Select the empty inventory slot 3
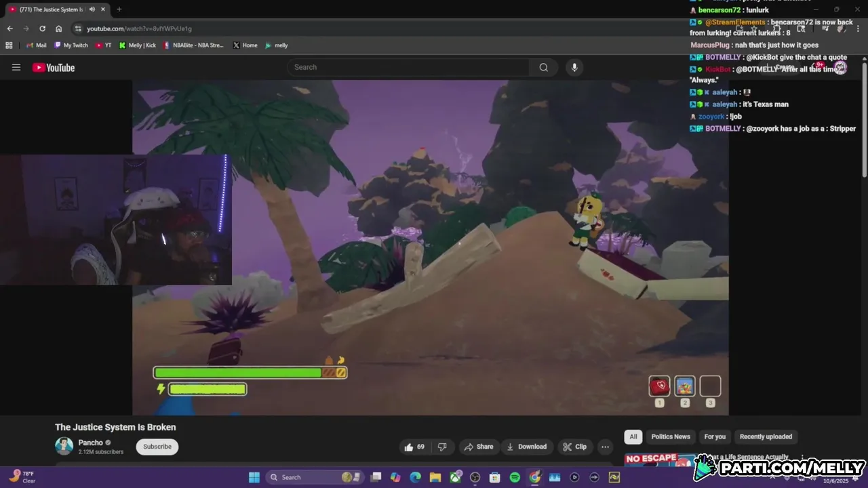The width and height of the screenshot is (868, 488). coord(710,386)
